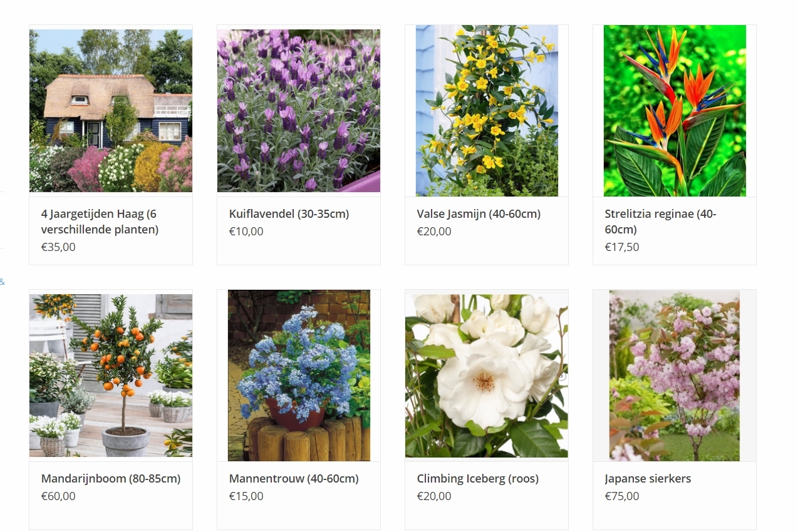Click the Mandarijnboom (80-85cm) product name
This screenshot has height=532, width=798.
(111, 479)
